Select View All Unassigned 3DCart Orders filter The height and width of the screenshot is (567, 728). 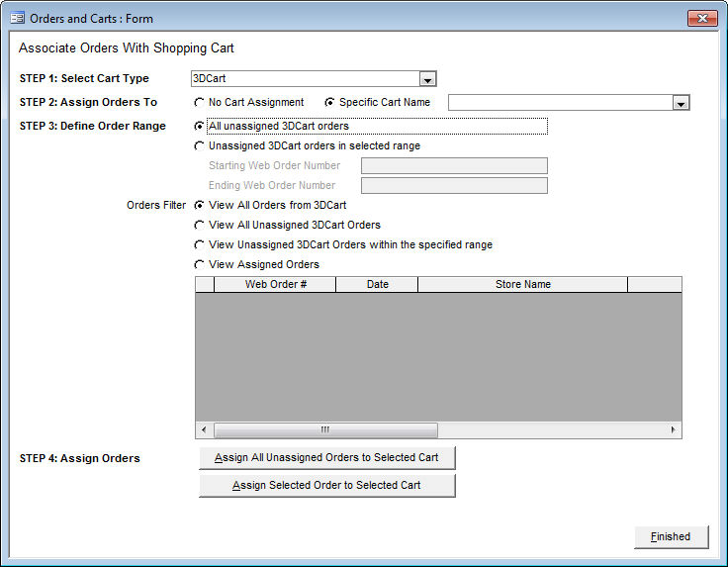click(x=201, y=225)
